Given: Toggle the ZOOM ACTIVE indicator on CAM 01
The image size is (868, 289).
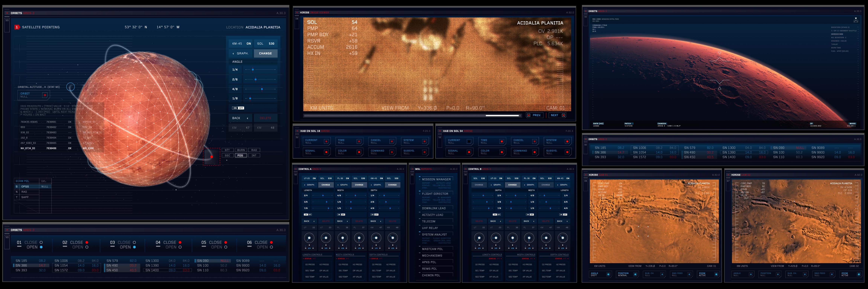Looking at the screenshot, I should point(708,274).
